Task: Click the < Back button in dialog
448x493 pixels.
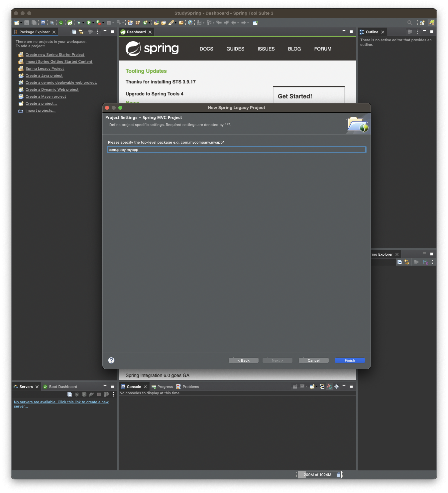Action: coord(243,360)
